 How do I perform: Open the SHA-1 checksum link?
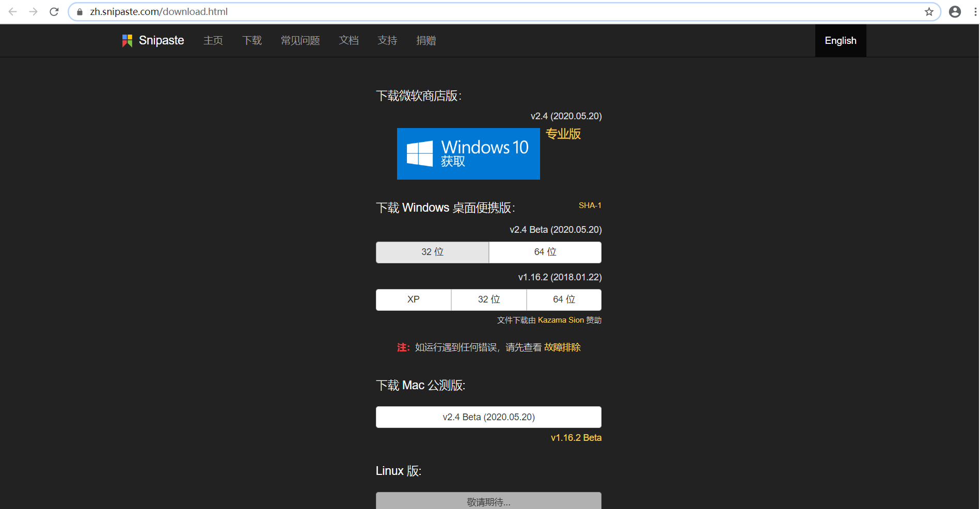pos(590,205)
